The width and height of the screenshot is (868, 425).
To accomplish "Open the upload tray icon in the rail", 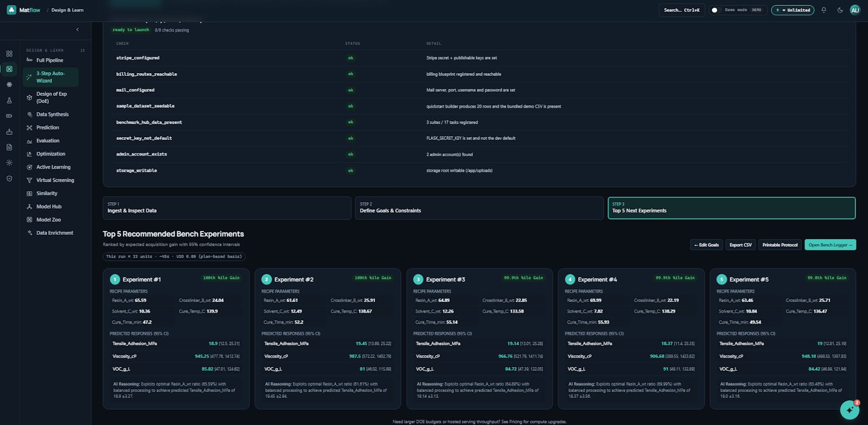I will coord(9,132).
